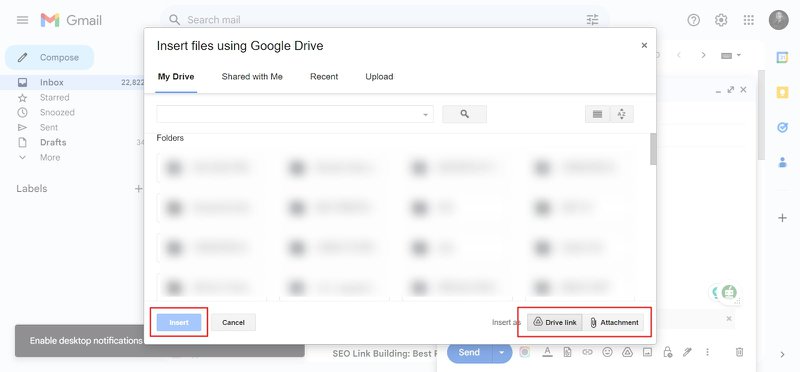Screen dimensions: 800x372
Task: Go to older message arrow
Action: coord(703,55)
